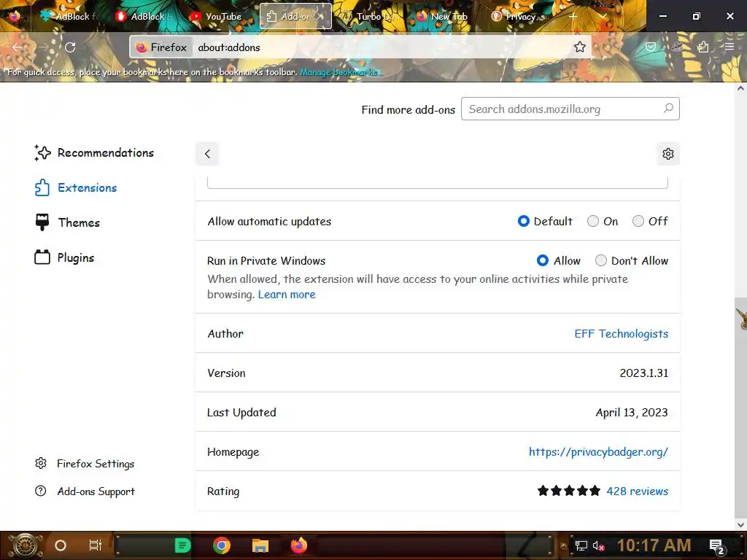Viewport: 747px width, 560px height.
Task: Go back to the extensions list
Action: click(x=207, y=154)
